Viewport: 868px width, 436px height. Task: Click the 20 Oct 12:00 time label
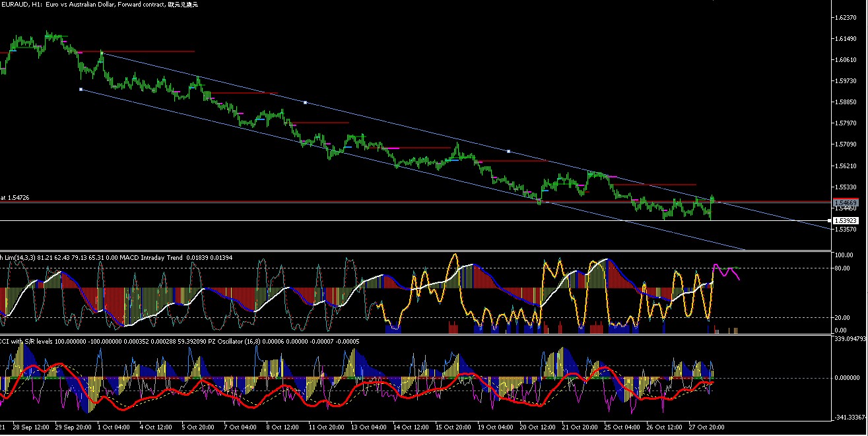tap(537, 428)
